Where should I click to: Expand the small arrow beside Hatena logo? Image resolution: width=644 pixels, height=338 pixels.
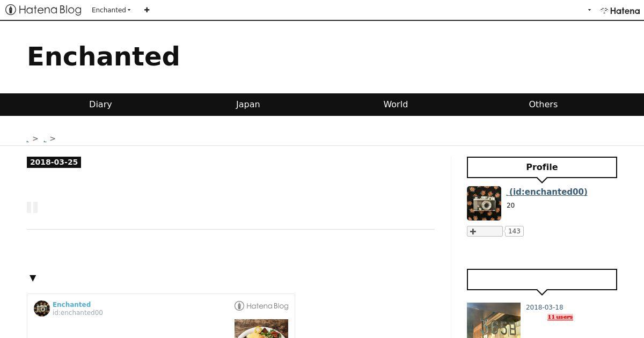[x=589, y=10]
